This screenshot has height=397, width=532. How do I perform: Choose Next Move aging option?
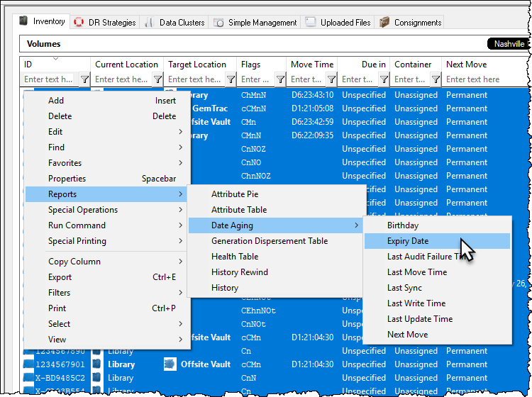(x=437, y=335)
